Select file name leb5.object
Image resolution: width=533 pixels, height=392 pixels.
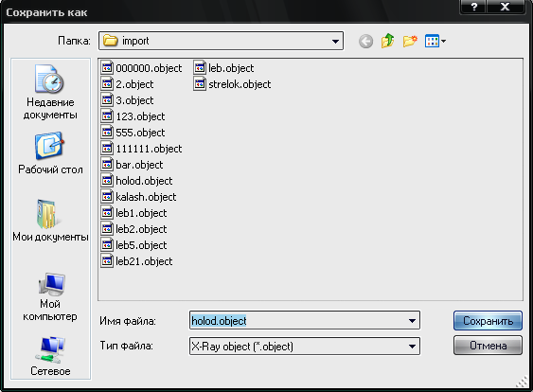[x=141, y=245]
